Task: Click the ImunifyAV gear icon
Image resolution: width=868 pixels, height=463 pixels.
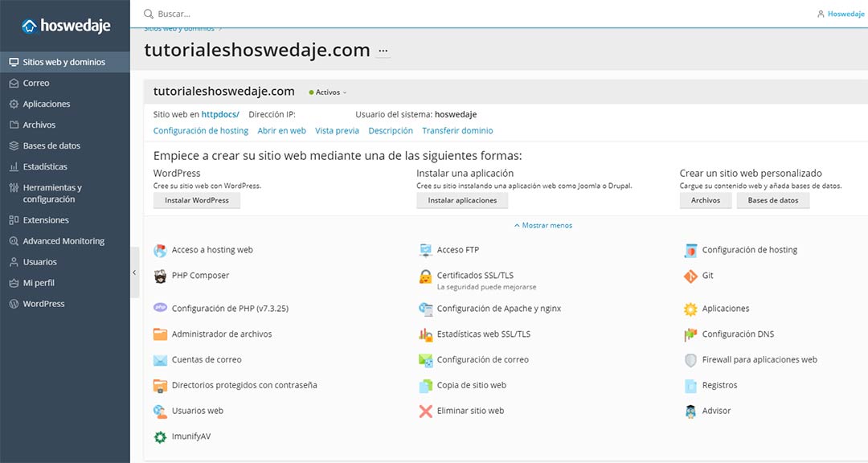Action: click(160, 437)
